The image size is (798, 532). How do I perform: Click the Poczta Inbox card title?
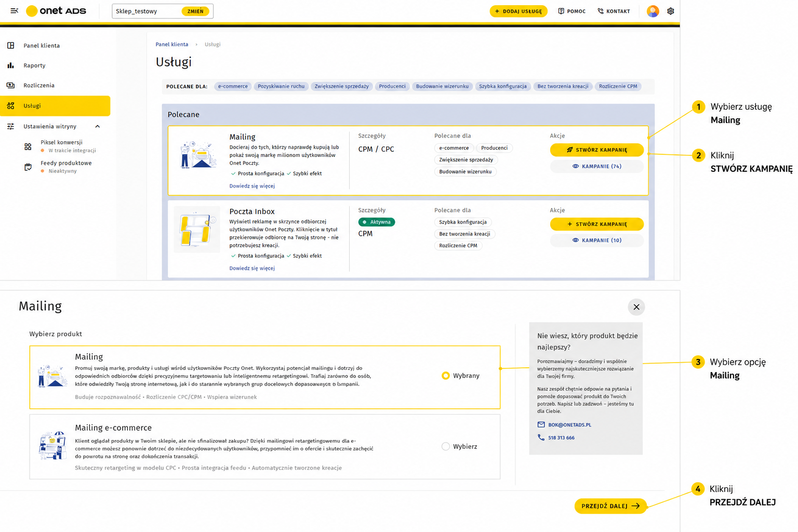coord(252,211)
